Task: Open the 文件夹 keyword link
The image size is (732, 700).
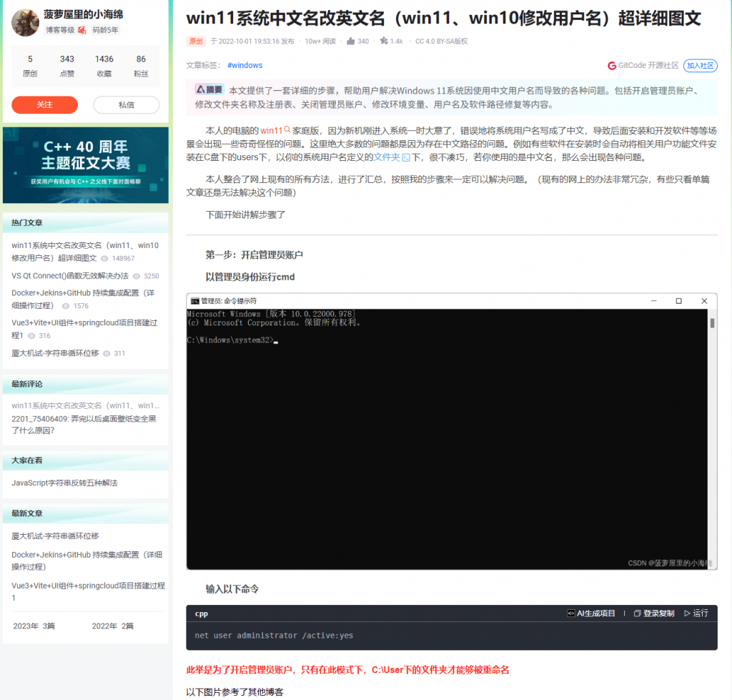Action: (x=387, y=157)
